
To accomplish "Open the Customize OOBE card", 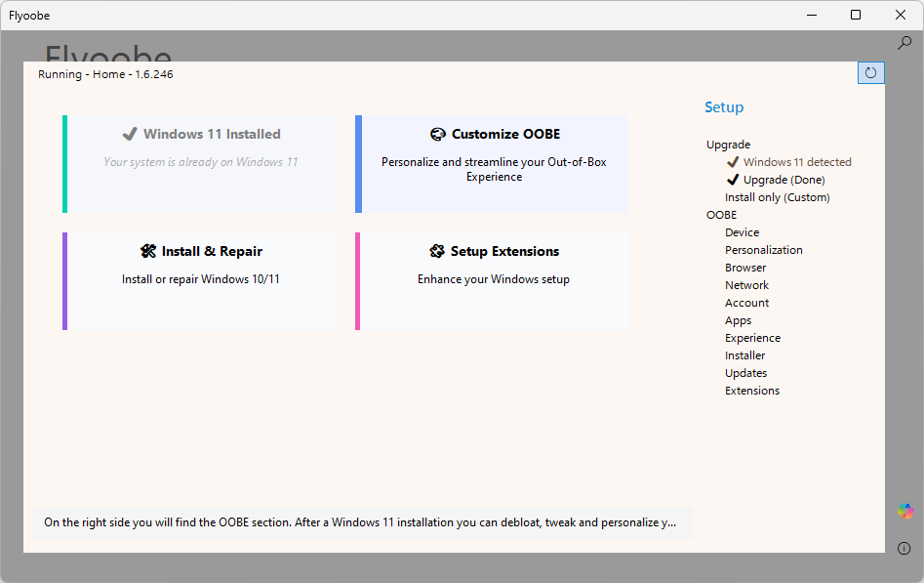I will point(492,164).
